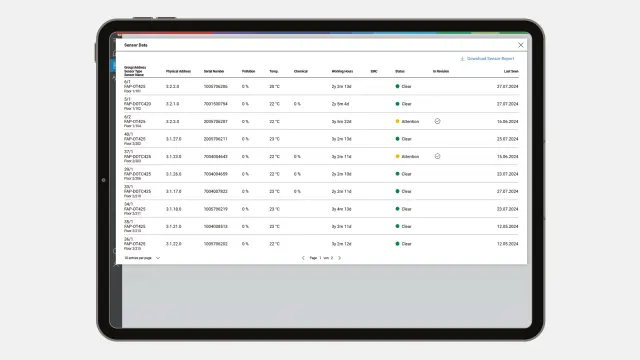Click last seen date in row 3.1.22.0
640x360 pixels.
pos(507,244)
